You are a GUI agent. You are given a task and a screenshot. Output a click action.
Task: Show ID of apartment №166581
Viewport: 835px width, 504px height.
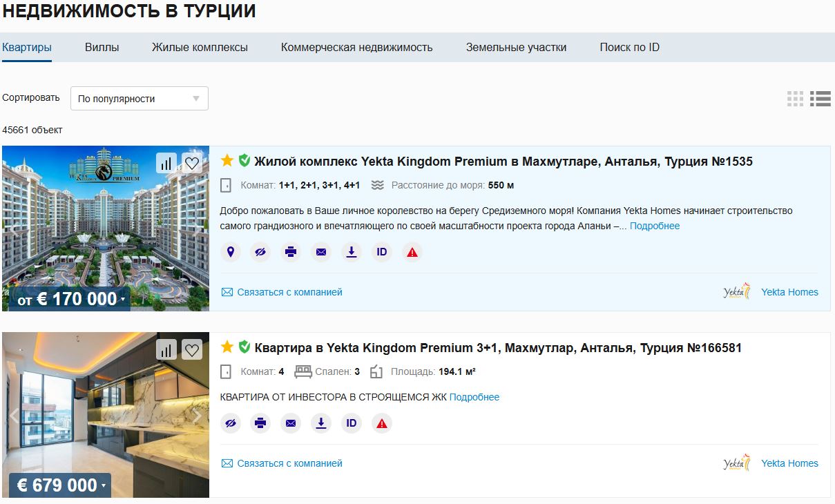[x=352, y=423]
